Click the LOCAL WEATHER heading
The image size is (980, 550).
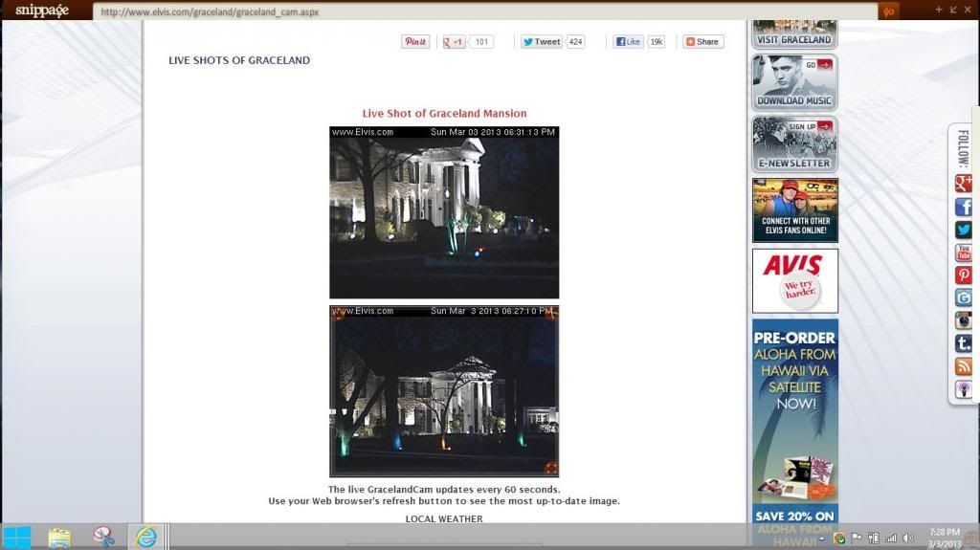tap(444, 518)
